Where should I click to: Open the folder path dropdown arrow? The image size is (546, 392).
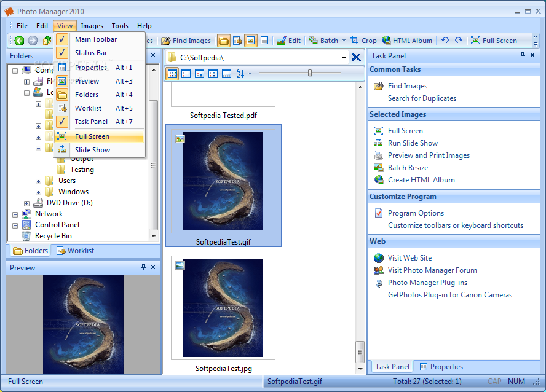344,58
